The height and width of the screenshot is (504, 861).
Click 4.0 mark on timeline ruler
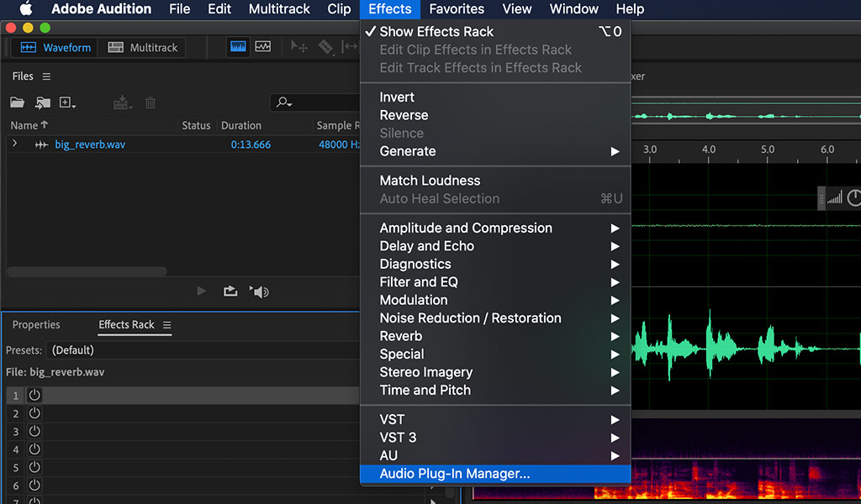pos(708,150)
